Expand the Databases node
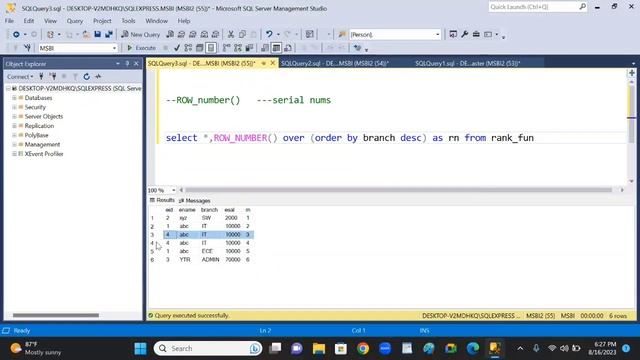The height and width of the screenshot is (360, 640). [x=14, y=98]
